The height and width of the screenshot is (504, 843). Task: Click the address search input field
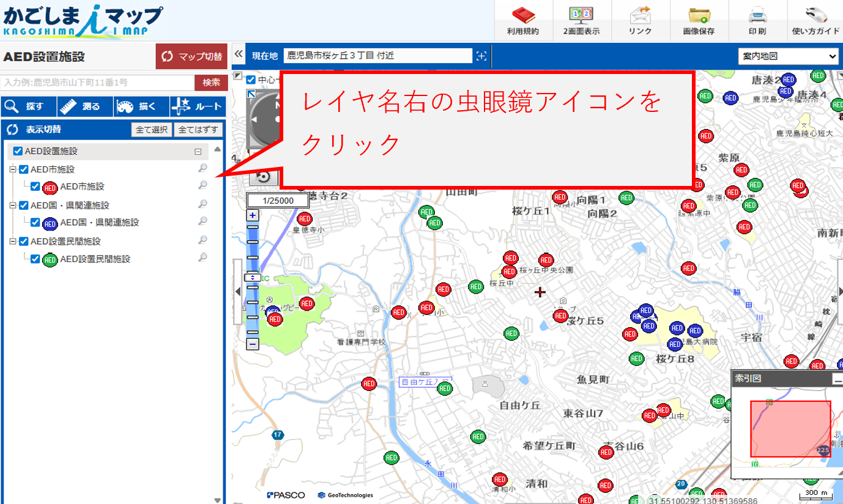pyautogui.click(x=98, y=83)
